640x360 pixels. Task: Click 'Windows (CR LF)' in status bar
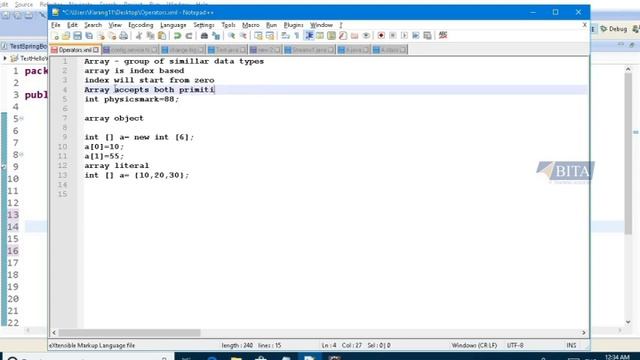[x=474, y=345]
